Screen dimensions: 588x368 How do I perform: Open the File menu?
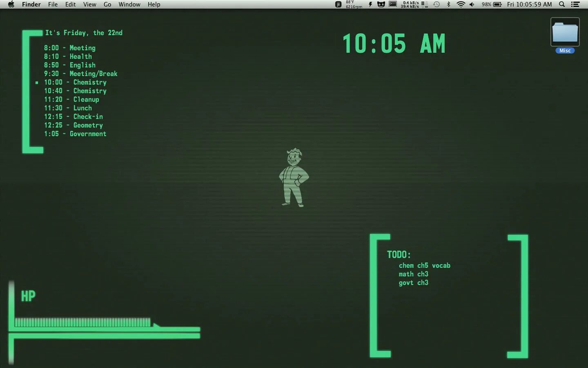click(53, 4)
